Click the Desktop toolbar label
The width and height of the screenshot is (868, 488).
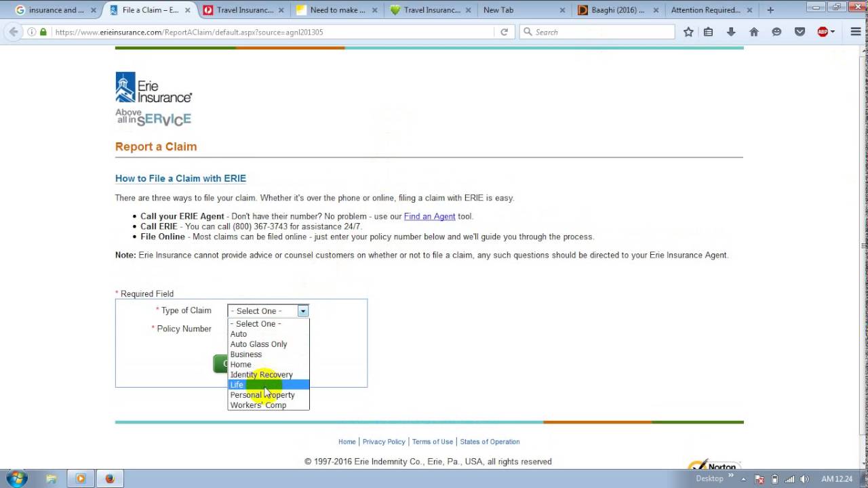(x=709, y=479)
